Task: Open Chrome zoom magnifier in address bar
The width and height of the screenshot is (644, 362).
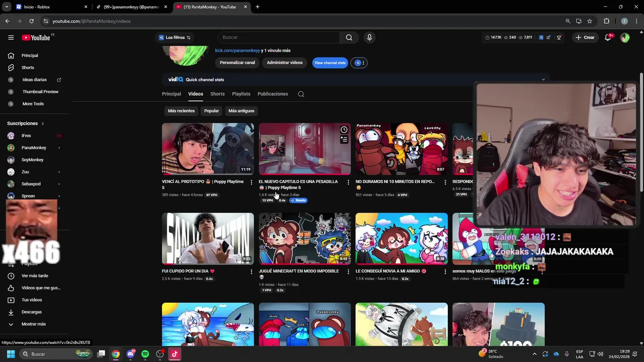Action: 568,21
